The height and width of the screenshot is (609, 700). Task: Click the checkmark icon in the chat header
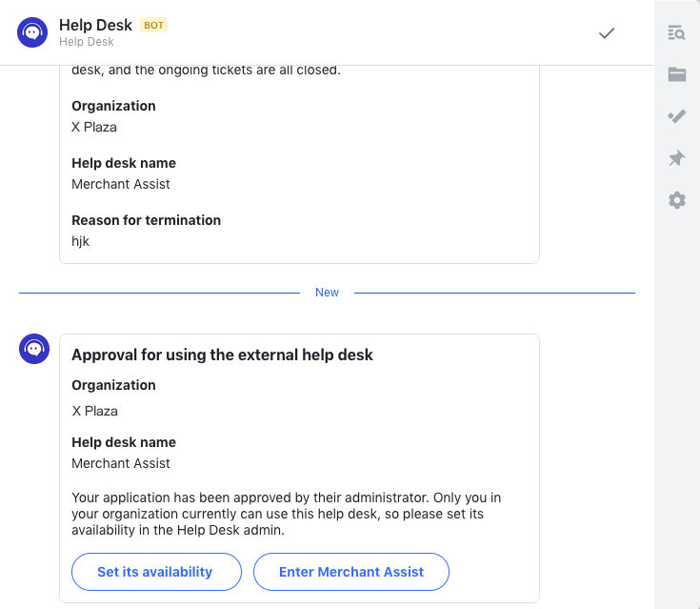point(607,33)
